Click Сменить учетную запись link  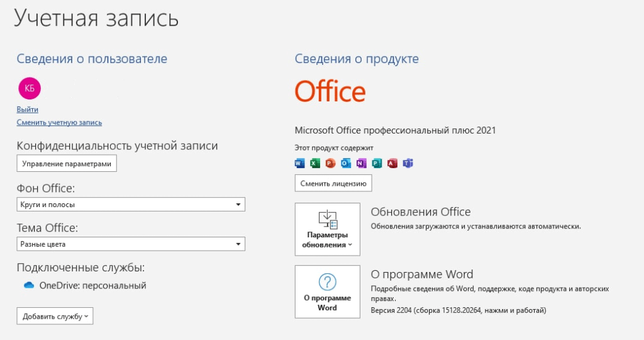[x=59, y=123]
